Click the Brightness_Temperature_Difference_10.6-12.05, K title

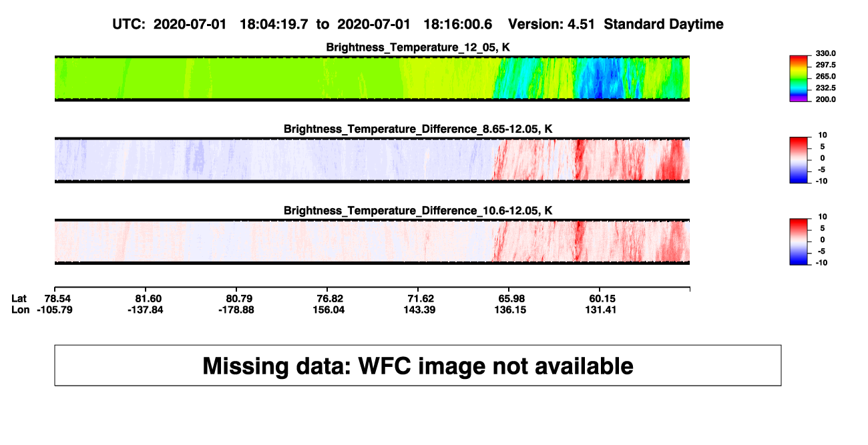point(418,211)
